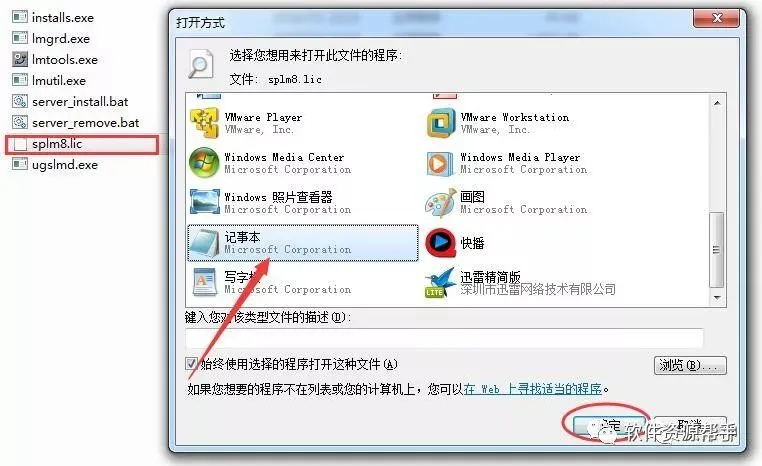The height and width of the screenshot is (466, 762).
Task: Uncheck the 始终使用选择的程序打开这种文件 checkbox
Action: pyautogui.click(x=191, y=363)
